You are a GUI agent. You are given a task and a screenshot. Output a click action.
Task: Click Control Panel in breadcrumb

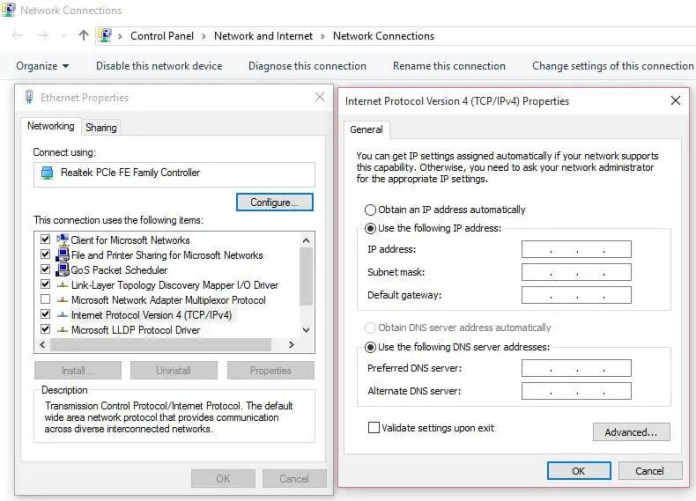coord(162,36)
